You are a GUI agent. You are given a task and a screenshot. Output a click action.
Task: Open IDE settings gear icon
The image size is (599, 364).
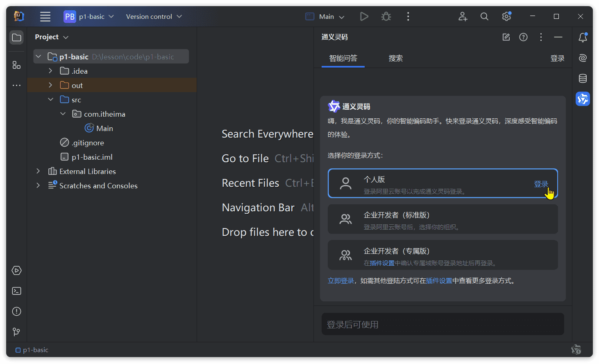coord(506,16)
